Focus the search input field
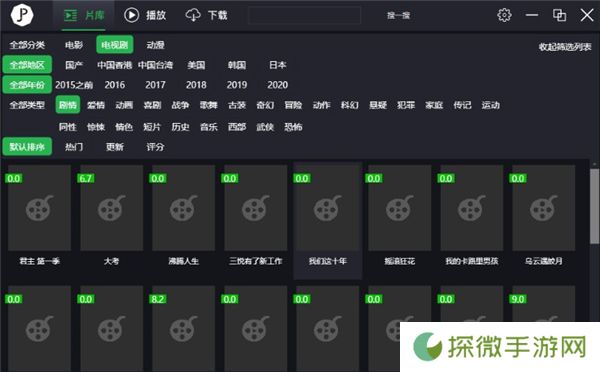Viewport: 600px width, 372px height. click(x=305, y=15)
